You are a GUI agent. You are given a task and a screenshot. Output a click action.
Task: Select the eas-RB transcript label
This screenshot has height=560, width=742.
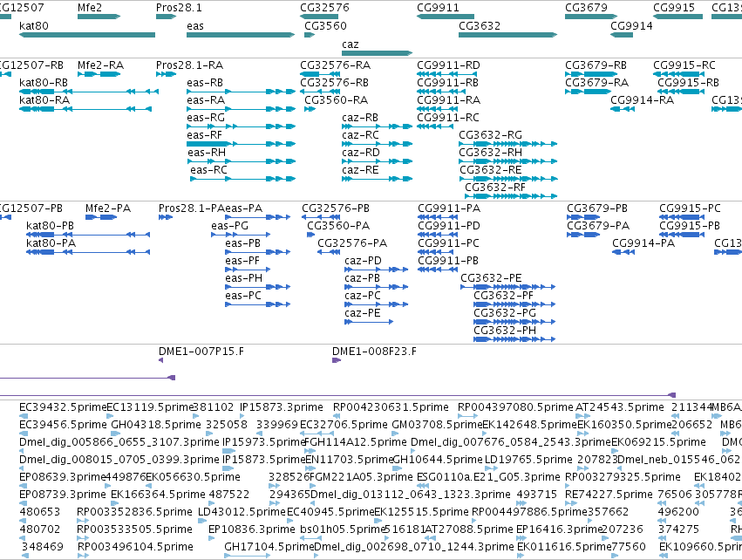pos(205,83)
